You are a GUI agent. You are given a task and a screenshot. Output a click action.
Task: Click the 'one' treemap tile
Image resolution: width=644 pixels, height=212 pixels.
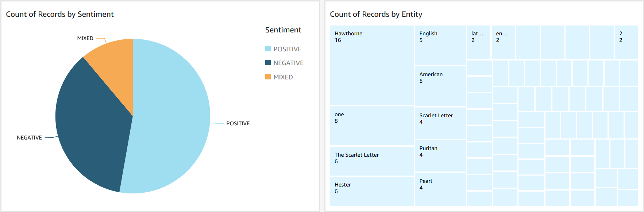click(372, 126)
